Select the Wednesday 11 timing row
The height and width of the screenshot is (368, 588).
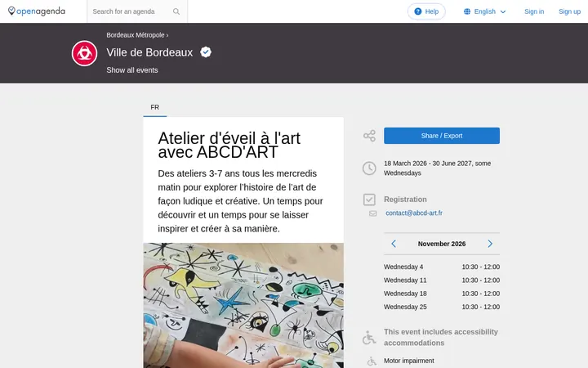tap(442, 280)
